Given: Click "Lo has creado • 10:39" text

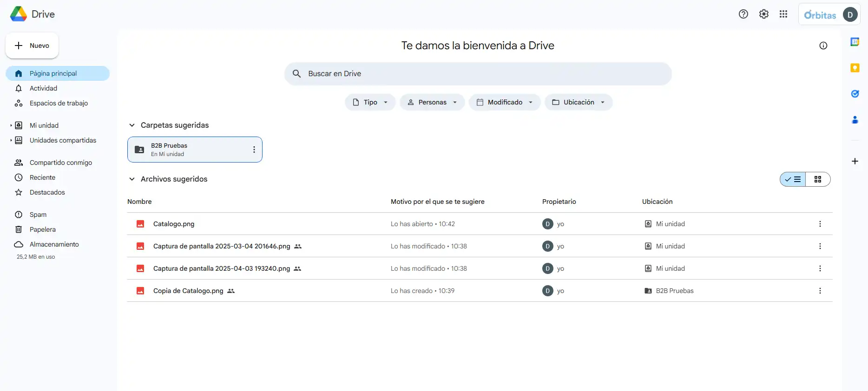Looking at the screenshot, I should [x=423, y=291].
